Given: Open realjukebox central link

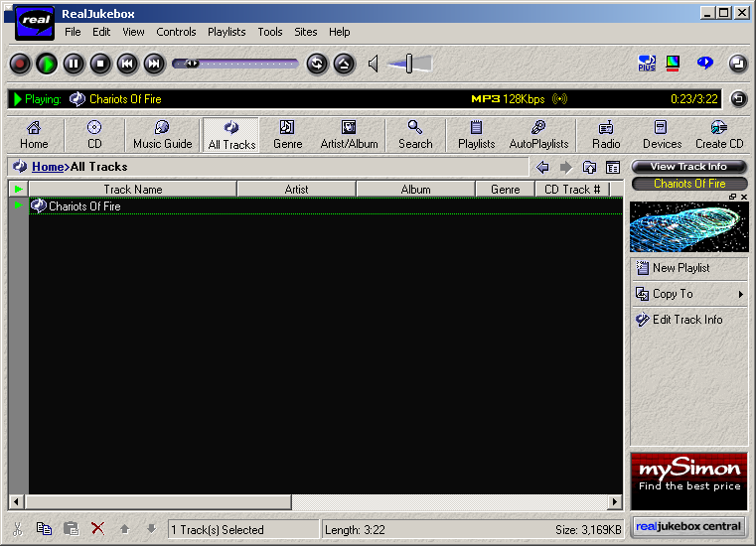Looking at the screenshot, I should coord(688,527).
